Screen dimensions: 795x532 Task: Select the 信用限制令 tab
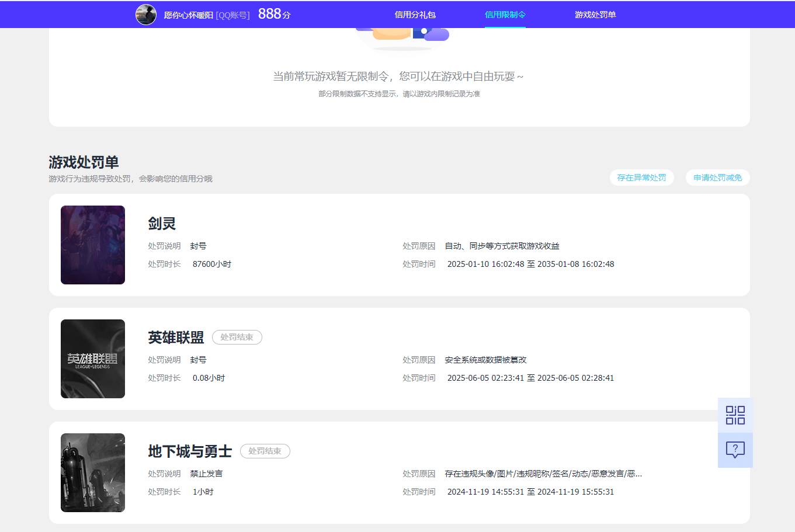[505, 14]
